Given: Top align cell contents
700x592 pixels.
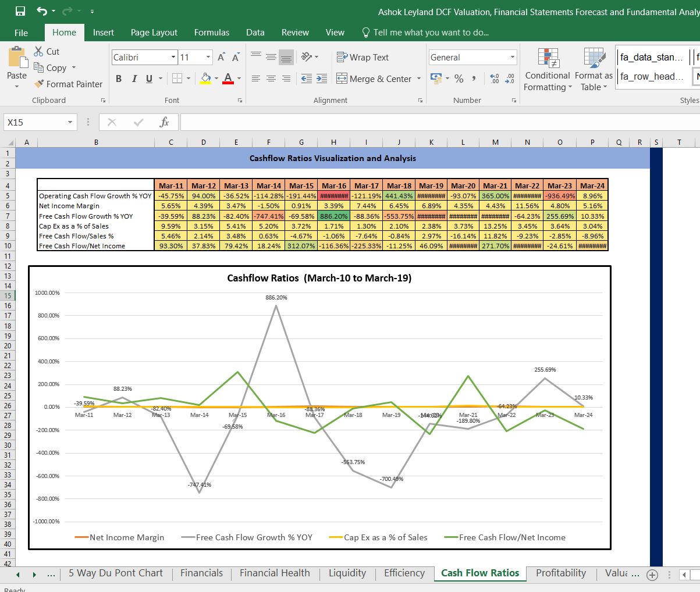Looking at the screenshot, I should click(x=256, y=56).
